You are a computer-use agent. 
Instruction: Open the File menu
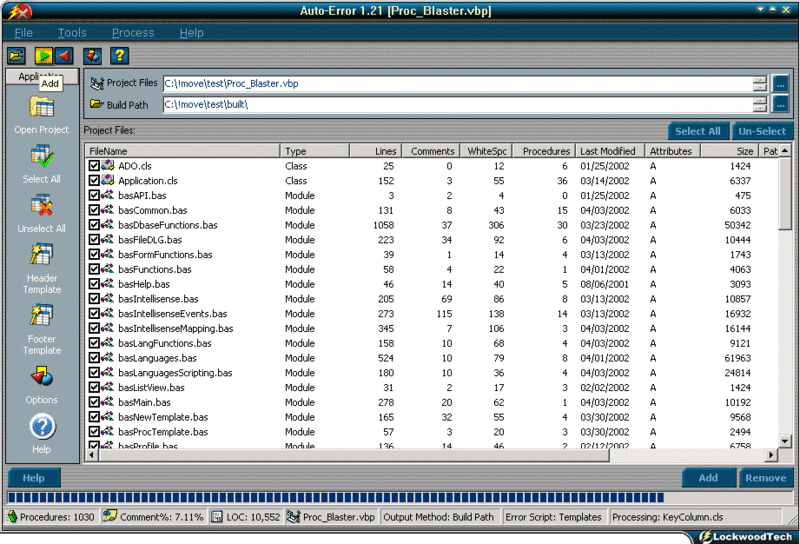click(23, 33)
